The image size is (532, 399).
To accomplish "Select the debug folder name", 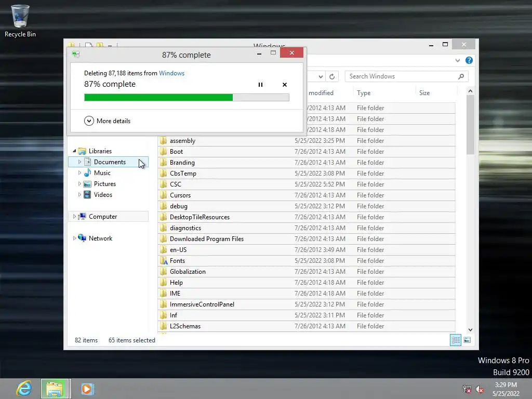I will [179, 206].
